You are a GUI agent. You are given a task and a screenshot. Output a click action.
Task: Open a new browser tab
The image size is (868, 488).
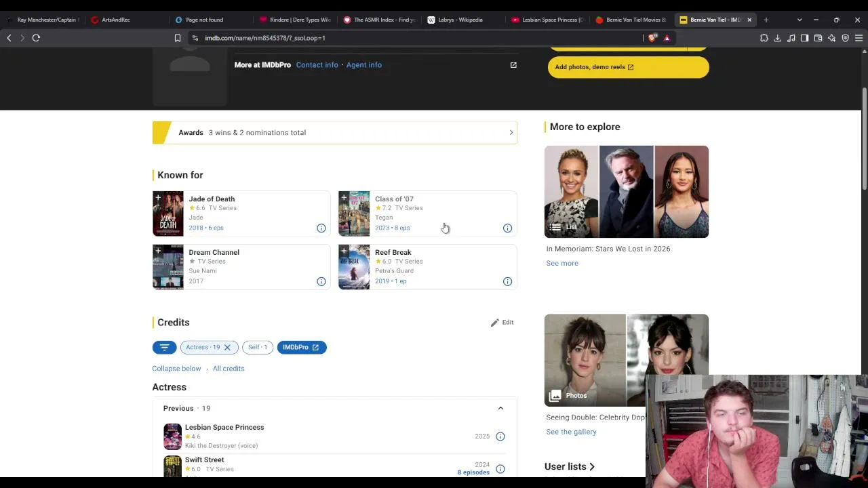coord(766,20)
